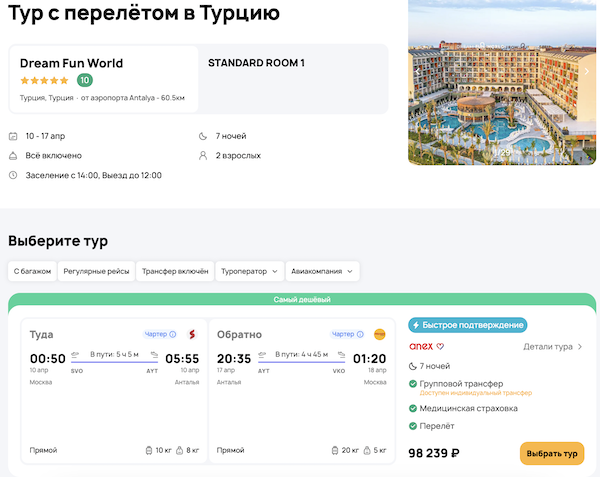Viewport: 600px width, 477px height.
Task: Click the calendar icon next to 10 - 17 апр
Action: pos(13,136)
